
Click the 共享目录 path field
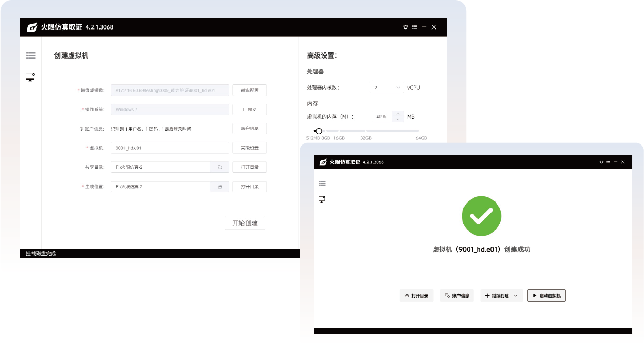pyautogui.click(x=161, y=167)
